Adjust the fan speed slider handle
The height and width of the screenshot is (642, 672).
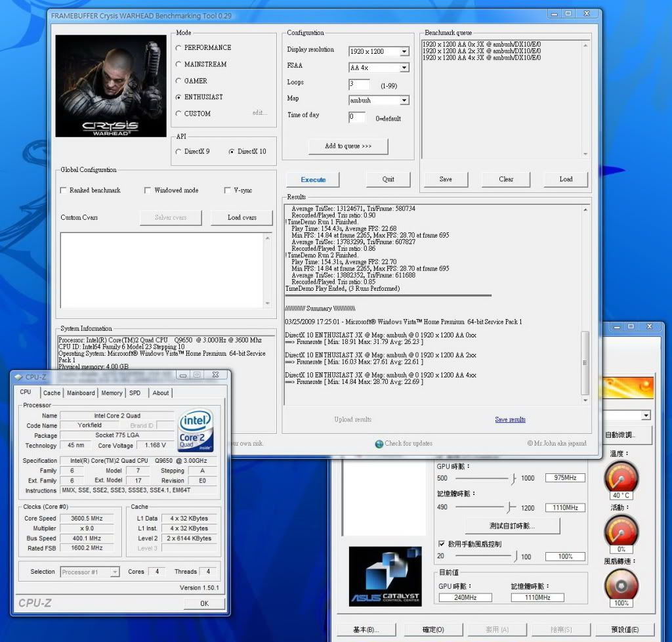tap(516, 556)
